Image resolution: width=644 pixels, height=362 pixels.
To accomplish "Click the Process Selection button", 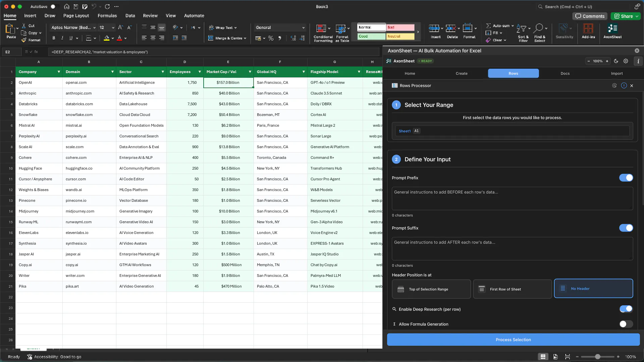I will [513, 340].
